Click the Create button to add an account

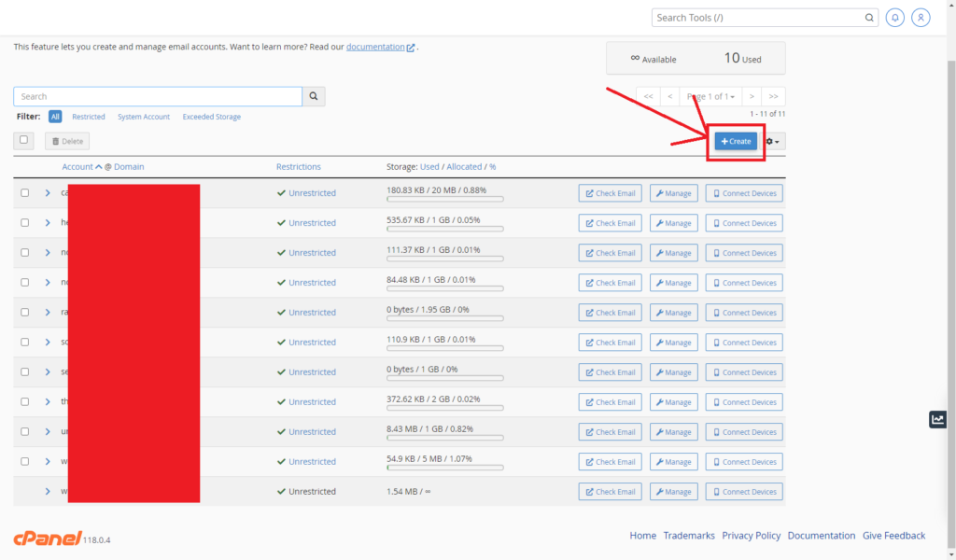pos(735,141)
